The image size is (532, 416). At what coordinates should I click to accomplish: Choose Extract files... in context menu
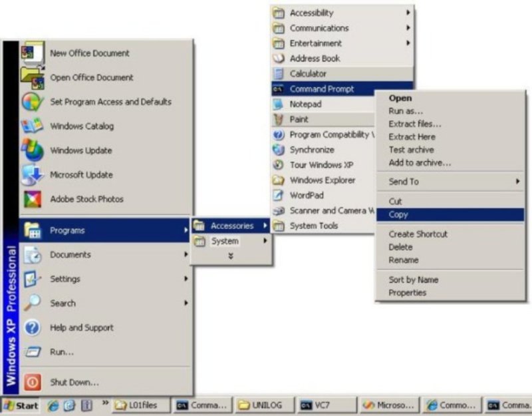(450, 124)
